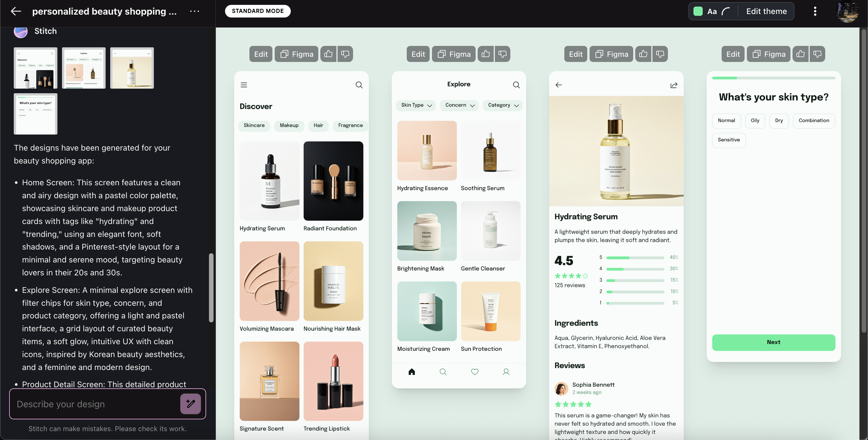Open the vertical three-dot menu in top bar
Screen dimensions: 868x440
(x=815, y=11)
